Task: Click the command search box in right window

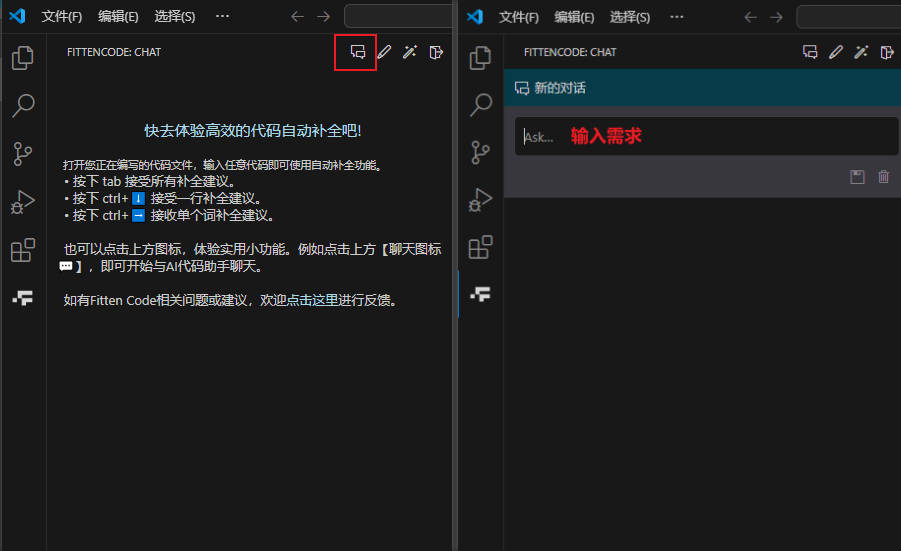Action: pos(849,17)
